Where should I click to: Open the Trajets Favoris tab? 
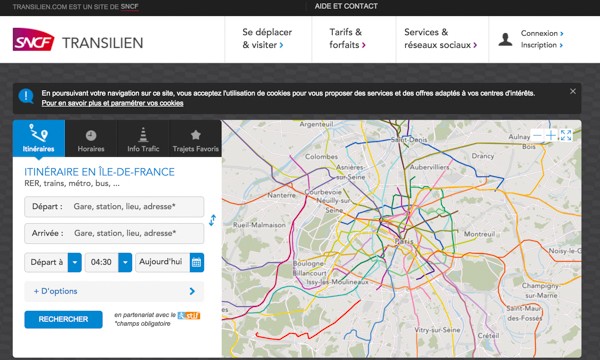(196, 138)
